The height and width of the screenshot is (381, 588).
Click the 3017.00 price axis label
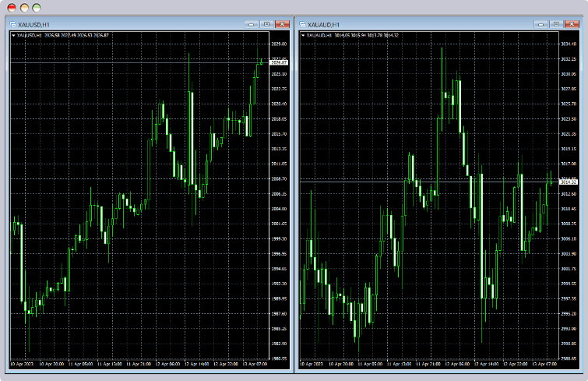(x=569, y=164)
